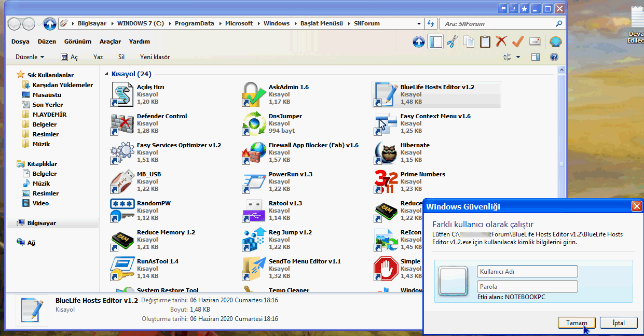Click the Kullanıcı Adı input field

point(527,271)
